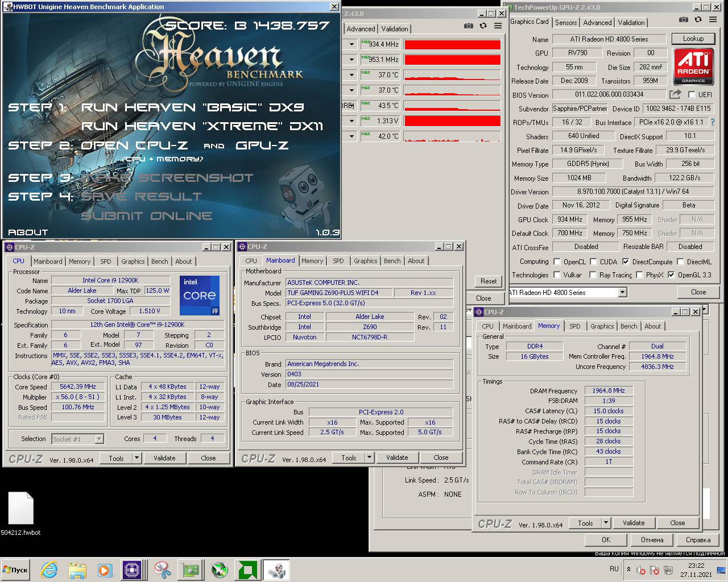Click RUN HEAVEN "BASIC" DX9 step
Viewport: 728px width, 582px height.
click(x=193, y=107)
